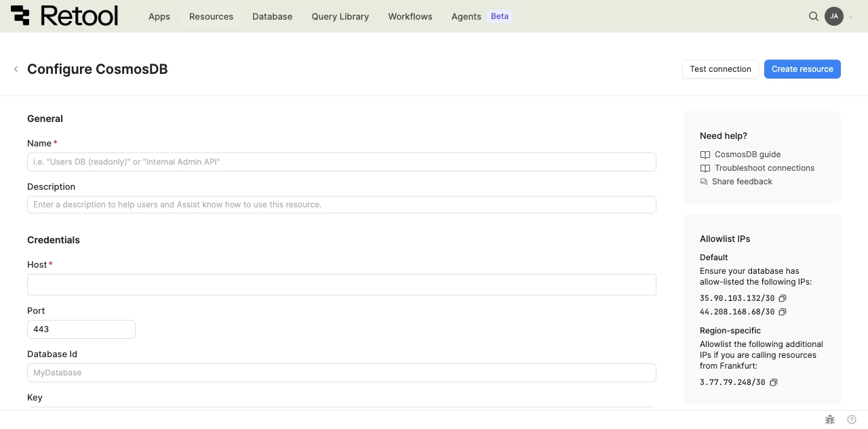Select the IP text 35.90.103.132/30

pos(737,298)
